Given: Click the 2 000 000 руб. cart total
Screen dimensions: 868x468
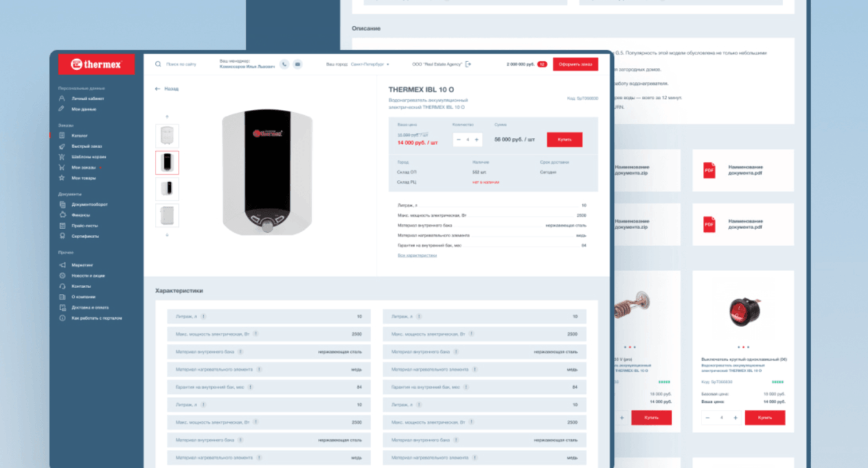Looking at the screenshot, I should click(521, 64).
